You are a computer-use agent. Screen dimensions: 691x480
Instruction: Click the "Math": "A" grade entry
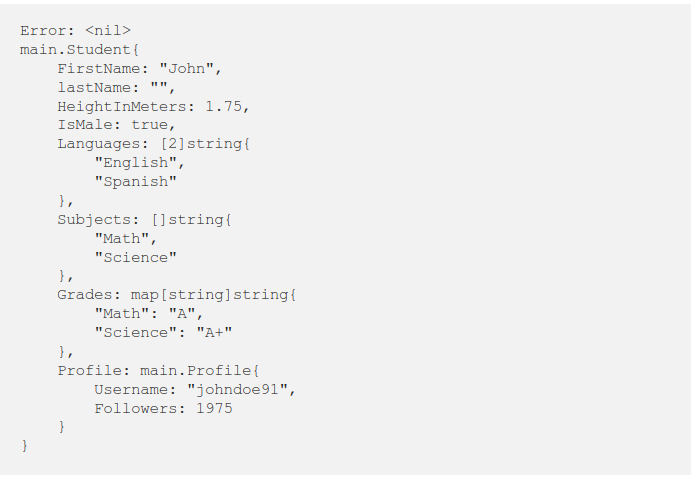(x=149, y=314)
